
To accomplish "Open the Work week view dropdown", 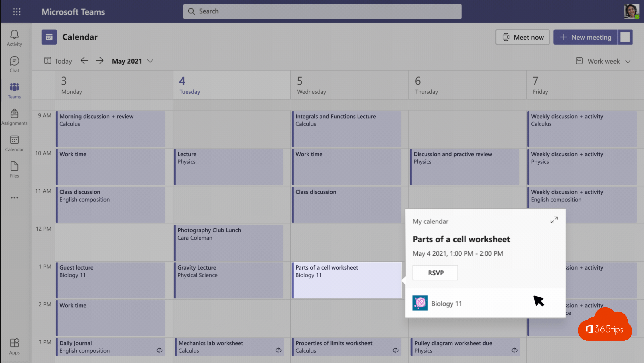I will tap(603, 61).
